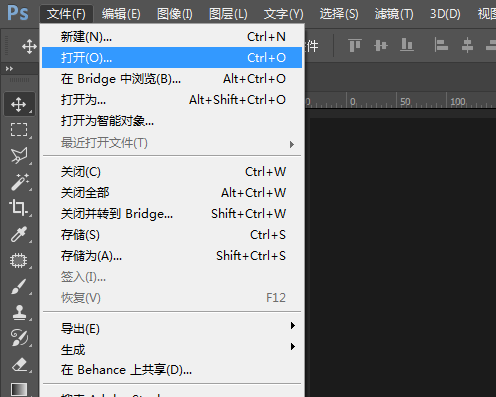Select the Crop tool

tap(19, 208)
